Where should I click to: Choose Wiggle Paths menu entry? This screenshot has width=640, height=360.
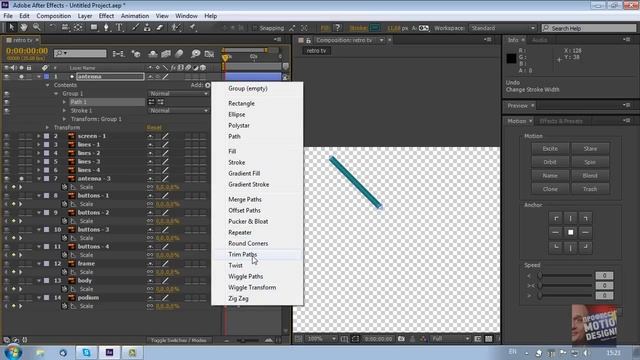[x=246, y=276]
